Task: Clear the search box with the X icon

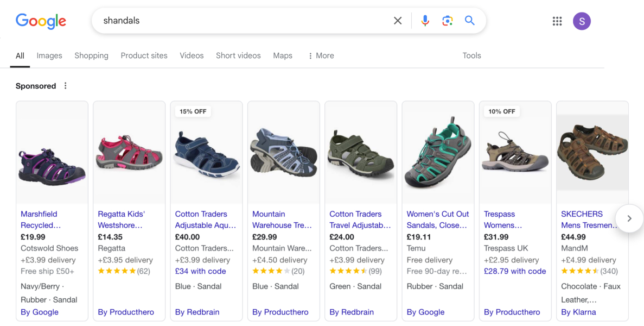Action: (398, 21)
